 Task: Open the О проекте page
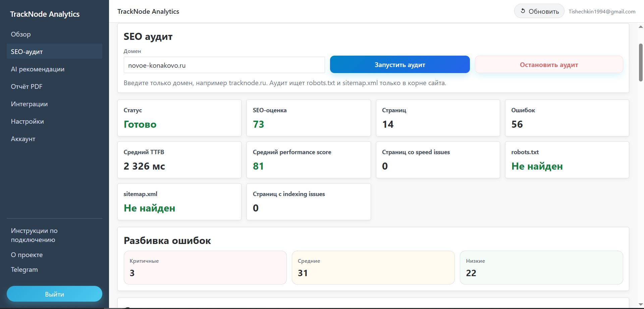pyautogui.click(x=26, y=255)
